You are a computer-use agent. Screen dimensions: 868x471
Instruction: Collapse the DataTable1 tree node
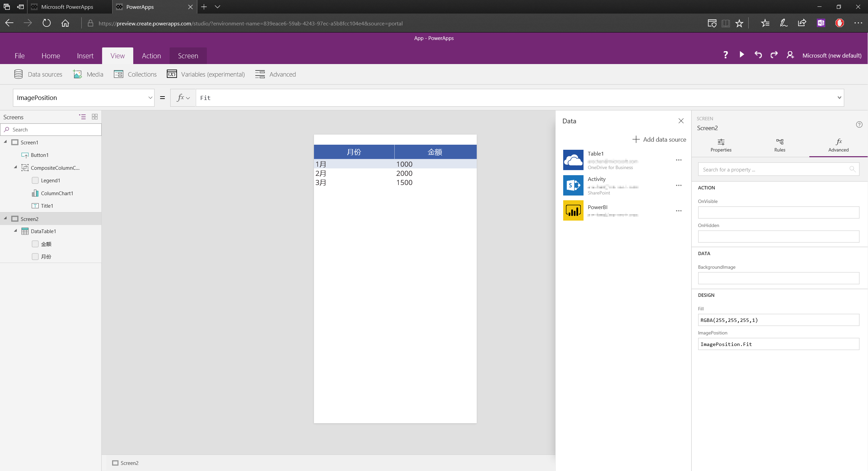click(x=16, y=231)
